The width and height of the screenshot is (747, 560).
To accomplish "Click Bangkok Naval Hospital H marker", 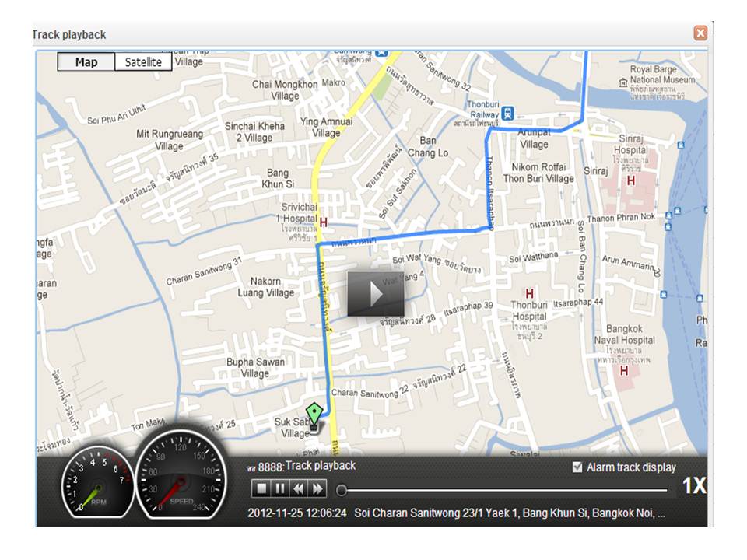I will [x=623, y=371].
